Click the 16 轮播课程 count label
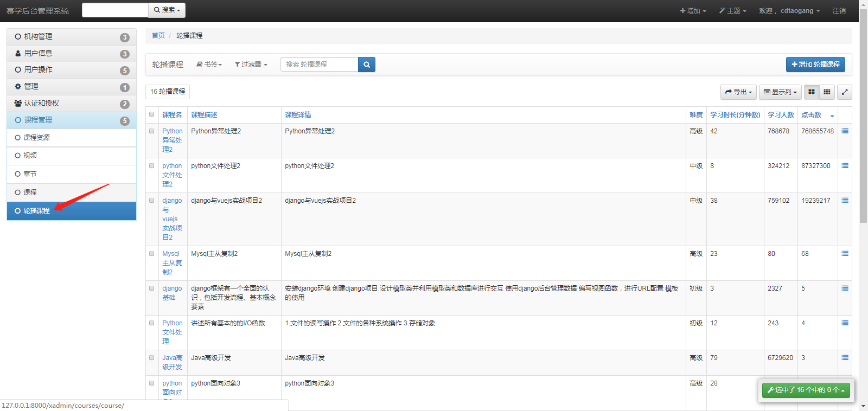 pyautogui.click(x=168, y=92)
